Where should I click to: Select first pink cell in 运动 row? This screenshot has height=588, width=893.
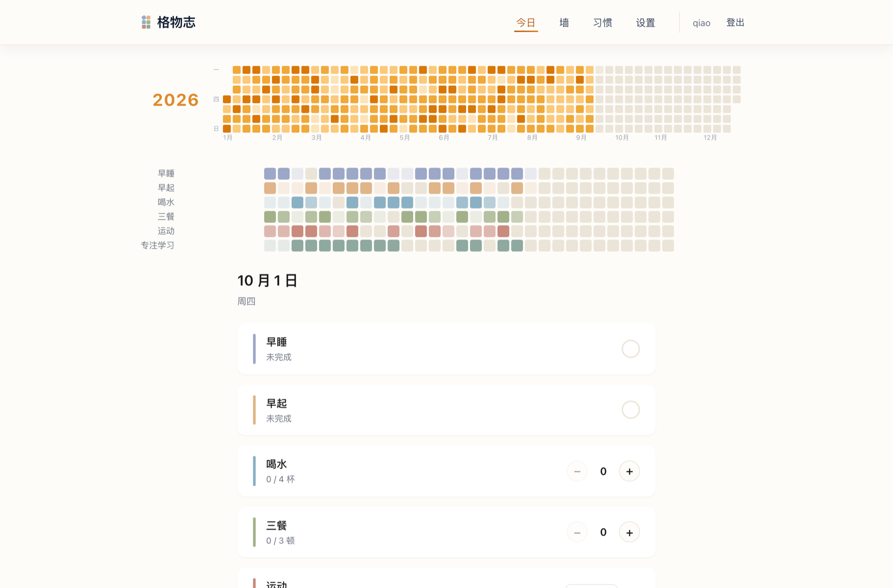coord(270,231)
